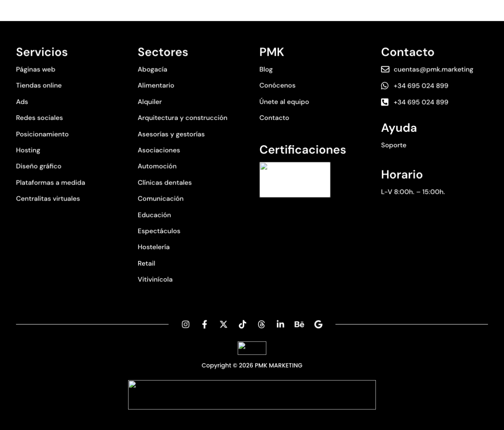Click the email address cuentas@pmk.marketing
The image size is (504, 430).
433,69
